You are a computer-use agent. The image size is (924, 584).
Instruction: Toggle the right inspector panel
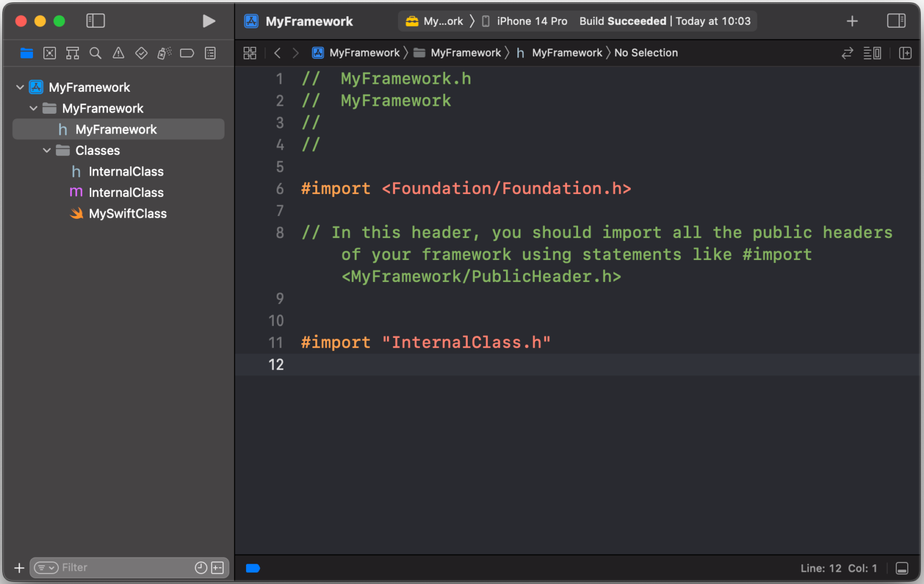point(896,21)
